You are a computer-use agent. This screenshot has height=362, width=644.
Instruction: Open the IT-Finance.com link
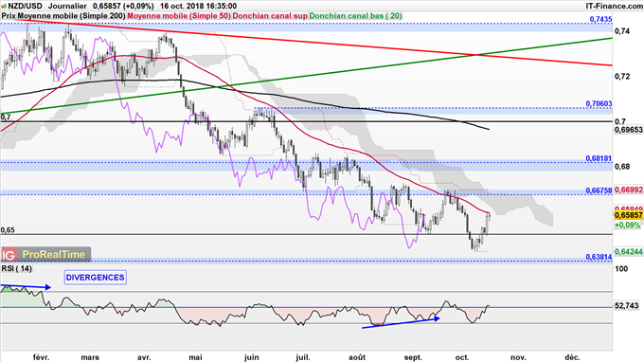[x=614, y=6]
